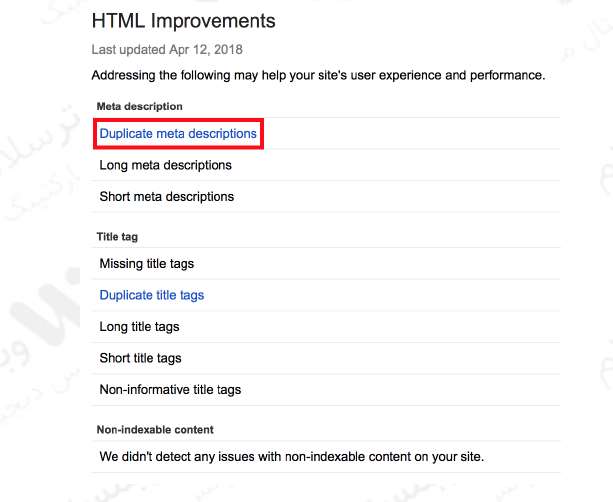The image size is (613, 502).
Task: Choose the Non-informative title tags row
Action: click(x=170, y=389)
